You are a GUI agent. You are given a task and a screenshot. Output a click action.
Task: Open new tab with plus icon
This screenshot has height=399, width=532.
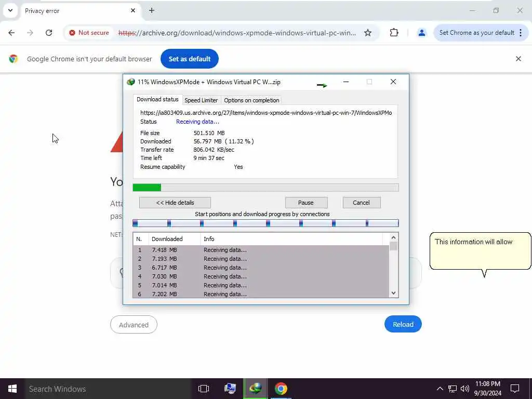(x=152, y=11)
